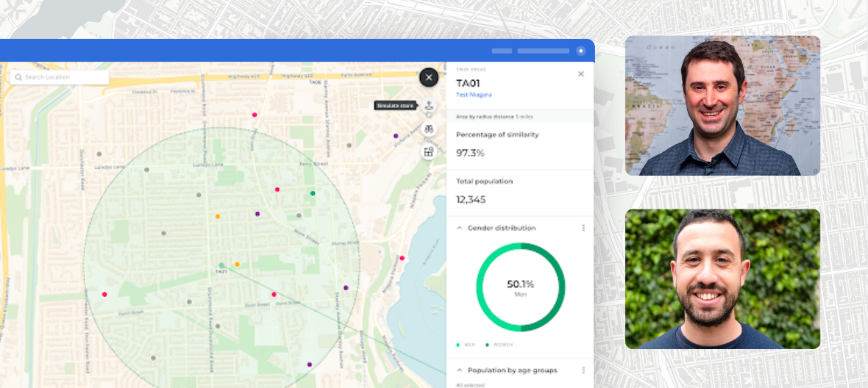Screen dimensions: 868x388
Task: Collapse the Gender distribution section
Action: tap(460, 228)
